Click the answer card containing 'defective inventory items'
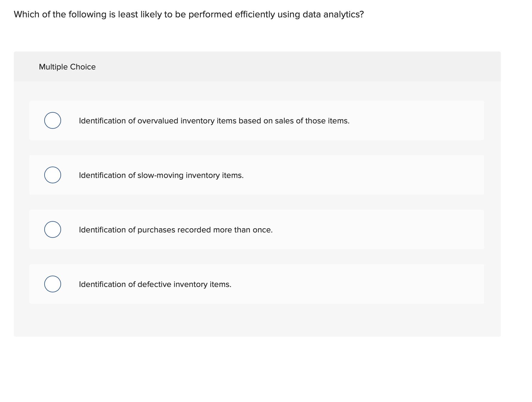Viewport: 532px width, 402px height. coord(257,283)
